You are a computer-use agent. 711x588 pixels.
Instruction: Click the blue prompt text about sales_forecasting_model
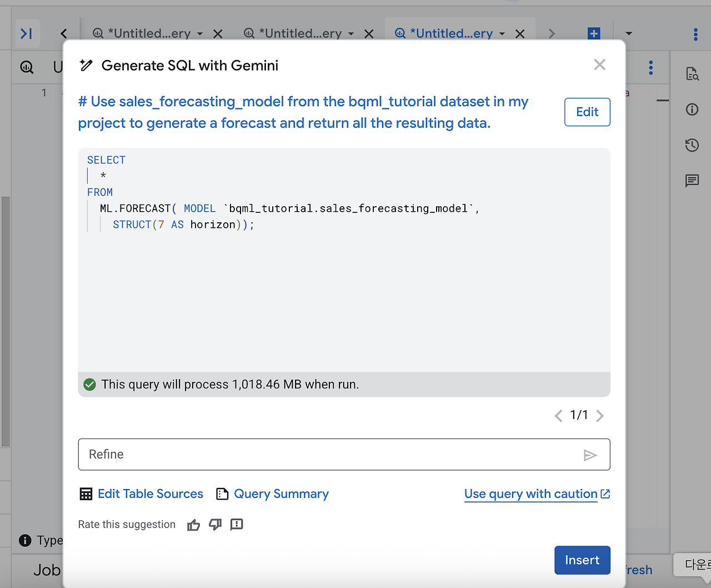(303, 112)
